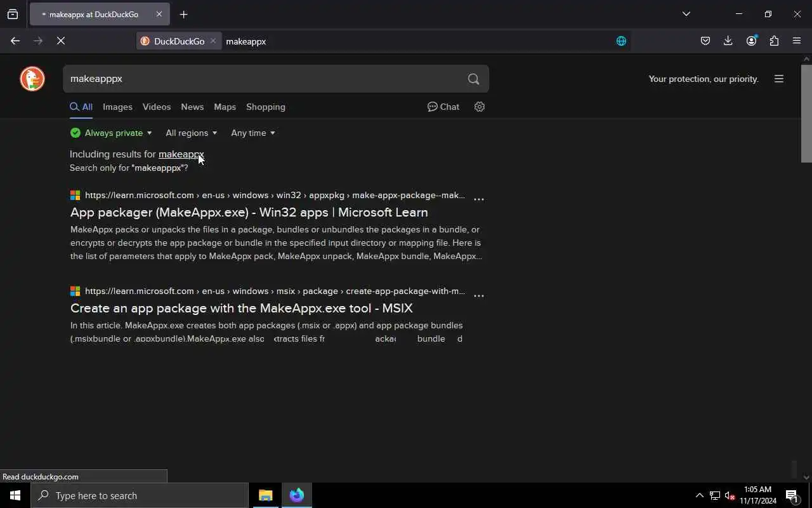Image resolution: width=812 pixels, height=508 pixels.
Task: Click Your protection, our priority text
Action: (x=704, y=79)
